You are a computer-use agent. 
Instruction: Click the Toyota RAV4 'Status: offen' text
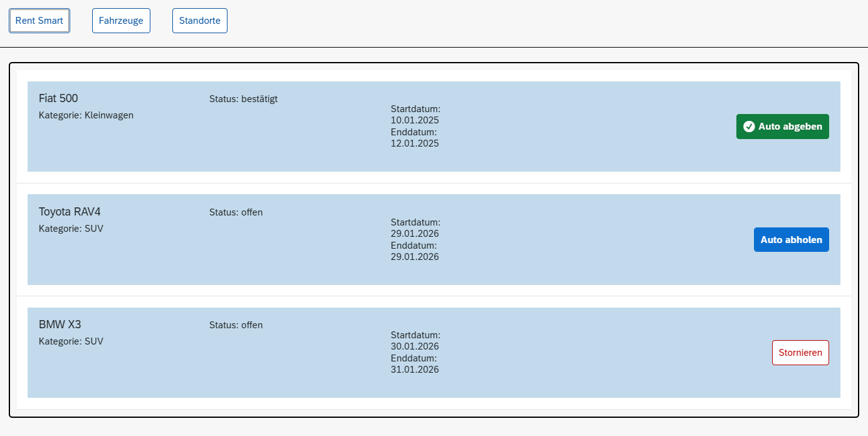236,212
